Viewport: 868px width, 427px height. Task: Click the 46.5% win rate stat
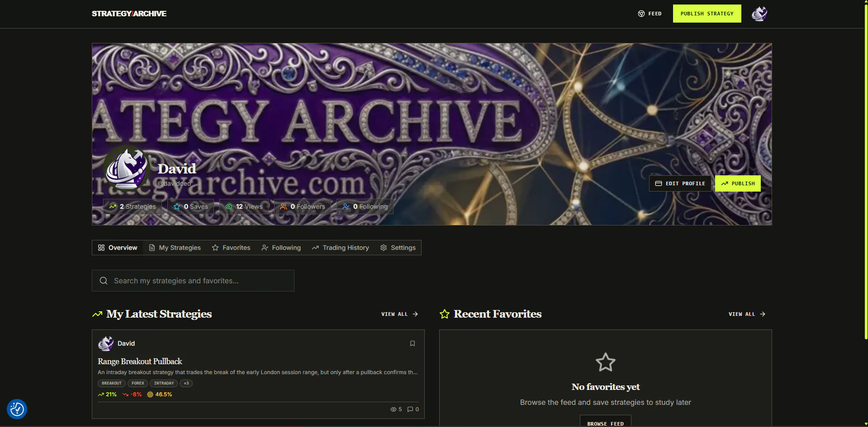click(160, 394)
